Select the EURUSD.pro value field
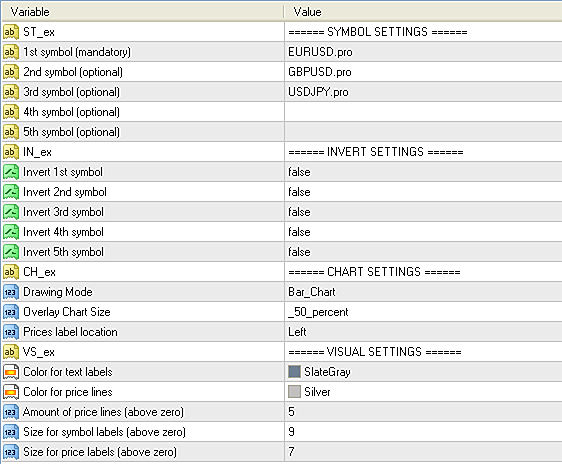Screen dimensions: 562x464 click(423, 52)
